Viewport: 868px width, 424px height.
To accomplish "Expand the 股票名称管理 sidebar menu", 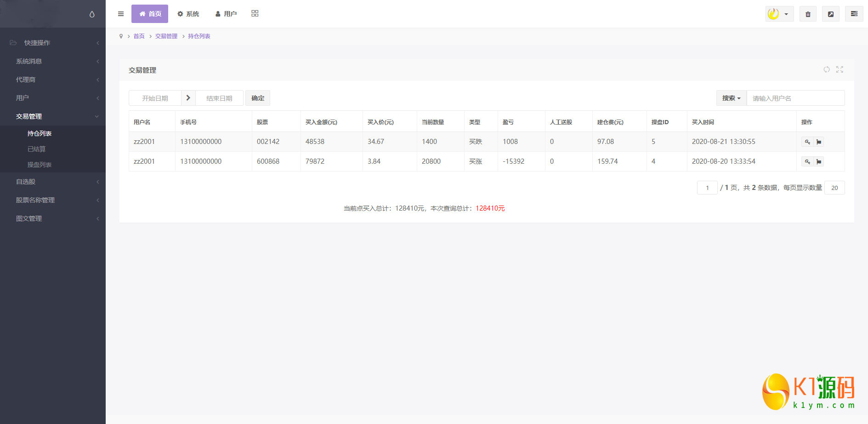I will [53, 200].
